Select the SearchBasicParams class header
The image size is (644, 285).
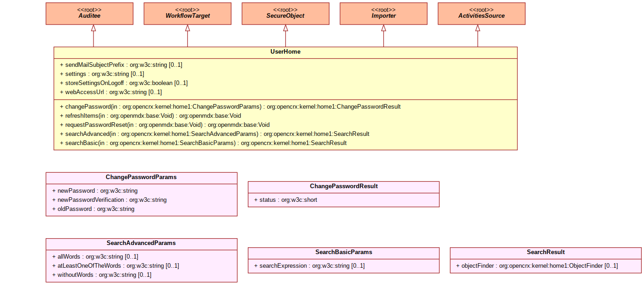(344, 252)
